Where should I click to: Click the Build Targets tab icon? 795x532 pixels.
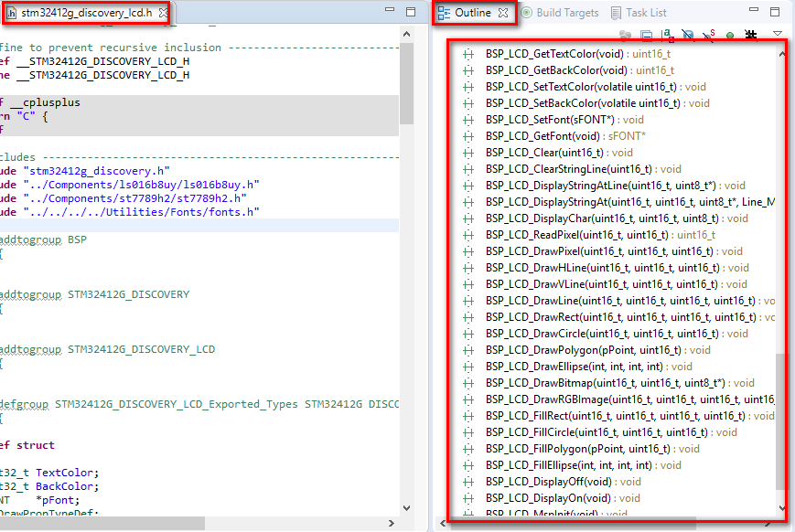tap(527, 13)
